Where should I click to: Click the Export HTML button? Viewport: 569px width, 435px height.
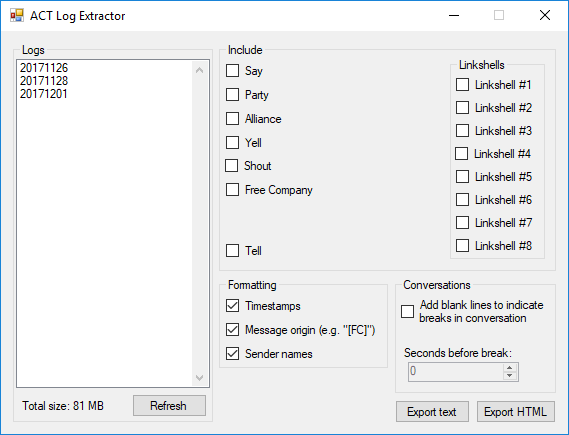(516, 412)
